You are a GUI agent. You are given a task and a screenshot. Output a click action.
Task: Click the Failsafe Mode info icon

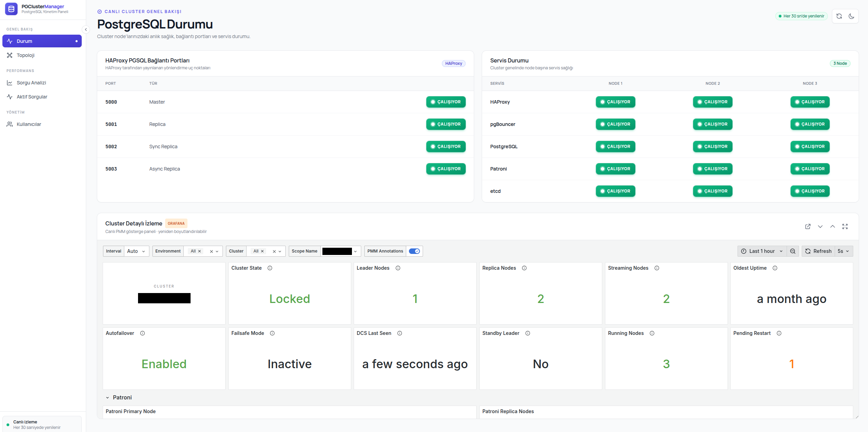pos(272,333)
